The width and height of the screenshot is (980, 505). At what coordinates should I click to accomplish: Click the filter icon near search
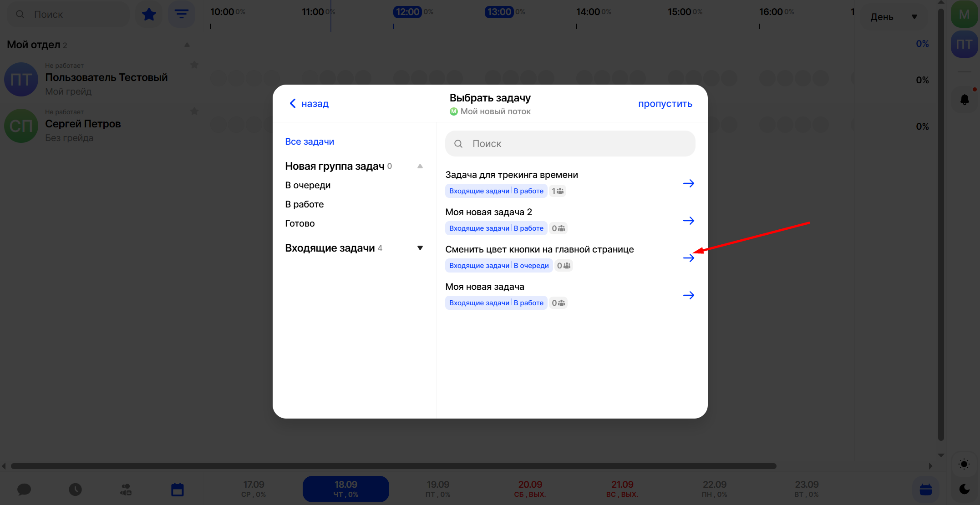pos(182,15)
